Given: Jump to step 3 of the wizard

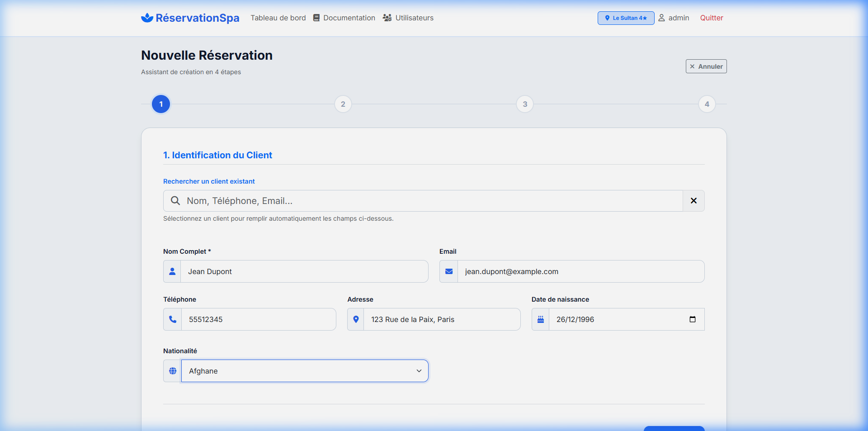Looking at the screenshot, I should pyautogui.click(x=525, y=104).
